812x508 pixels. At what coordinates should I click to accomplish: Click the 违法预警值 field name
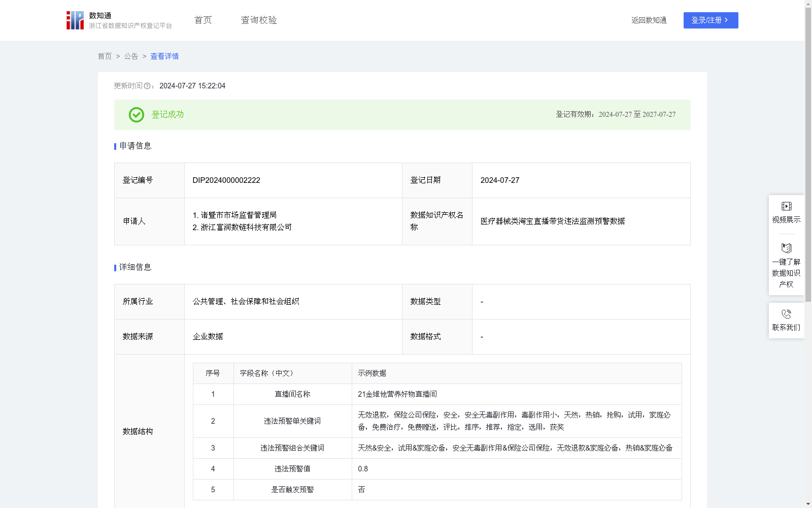point(292,469)
